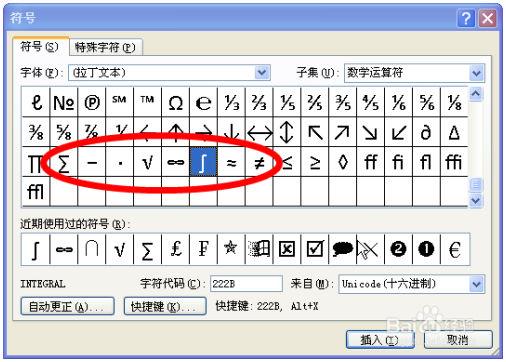Click the 字符代码 field showing 222B
This screenshot has width=506, height=362.
coord(246,284)
